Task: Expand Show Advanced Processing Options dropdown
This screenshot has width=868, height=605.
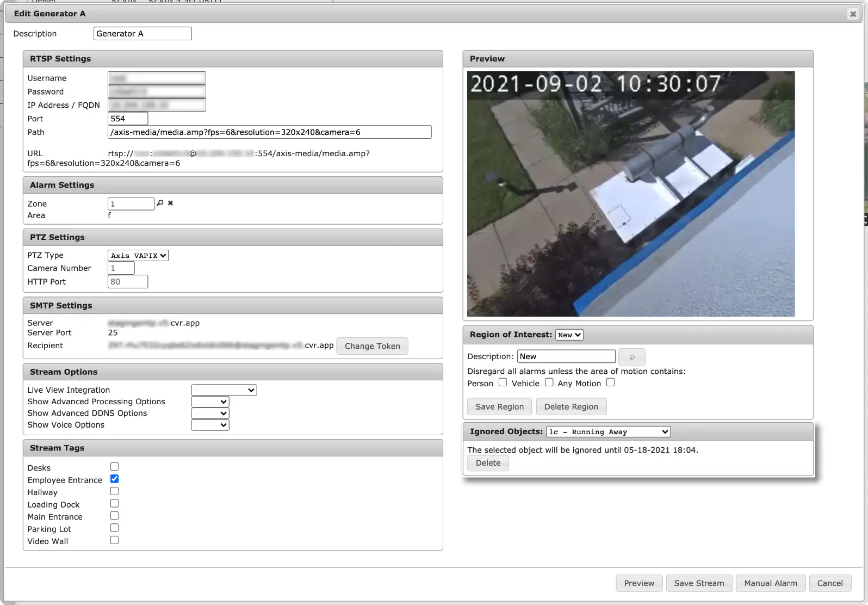Action: click(210, 402)
